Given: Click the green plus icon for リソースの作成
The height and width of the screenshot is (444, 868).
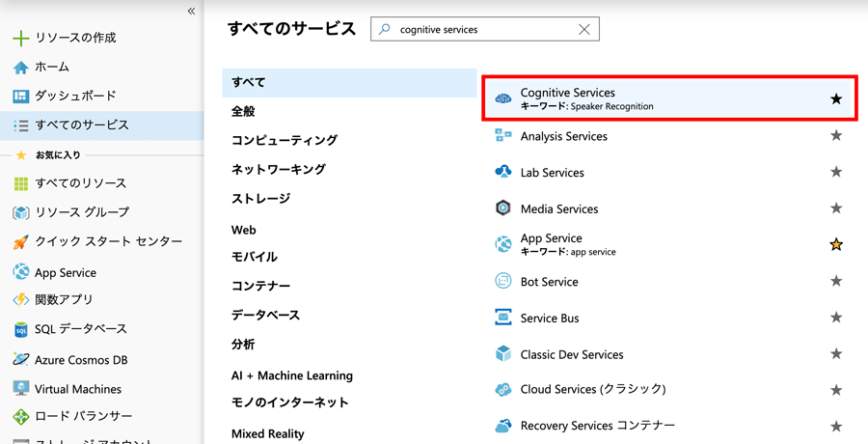Looking at the screenshot, I should [x=20, y=39].
